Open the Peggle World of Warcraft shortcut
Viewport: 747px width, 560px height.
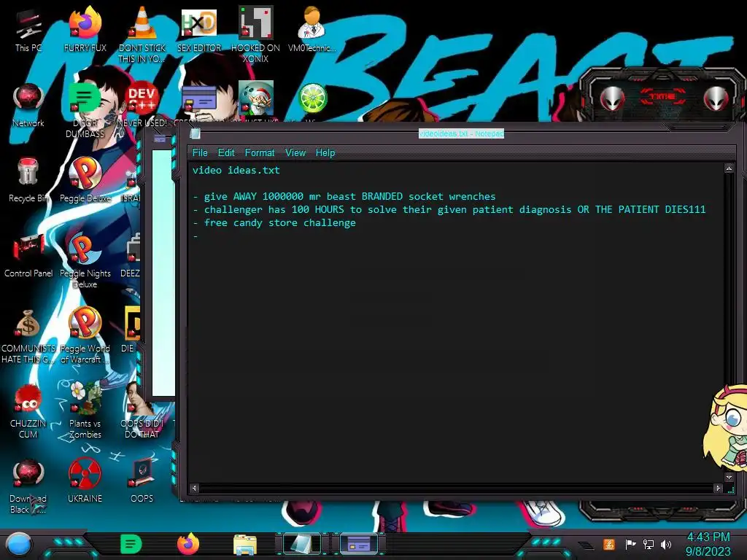[85, 336]
